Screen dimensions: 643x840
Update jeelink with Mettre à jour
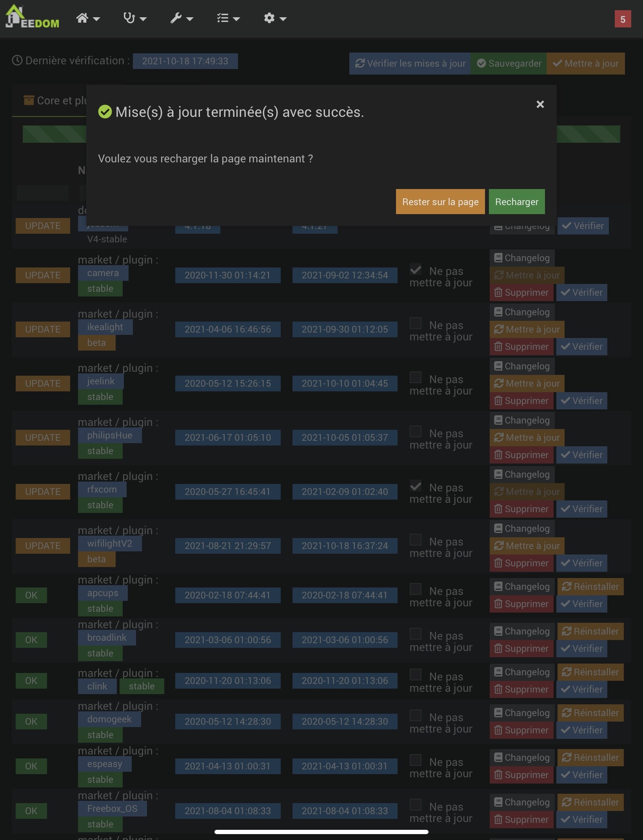point(527,384)
